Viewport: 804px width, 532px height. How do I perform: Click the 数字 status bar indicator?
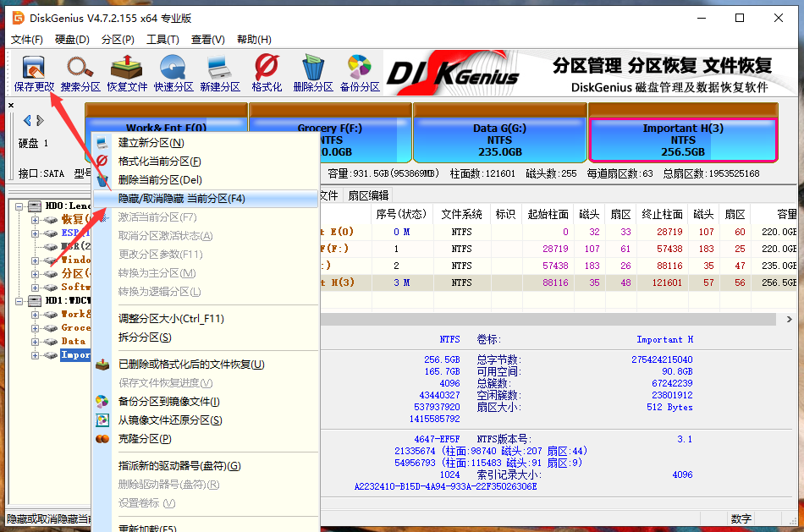[x=741, y=518]
